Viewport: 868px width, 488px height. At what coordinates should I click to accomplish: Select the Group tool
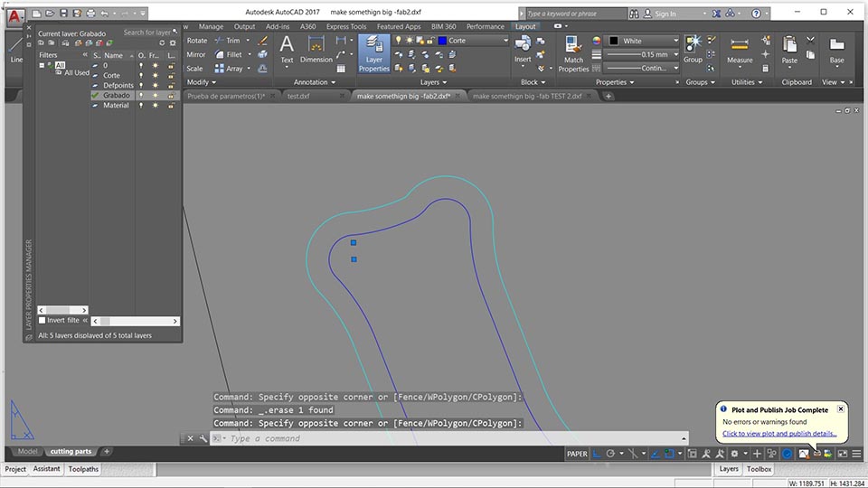(693, 49)
